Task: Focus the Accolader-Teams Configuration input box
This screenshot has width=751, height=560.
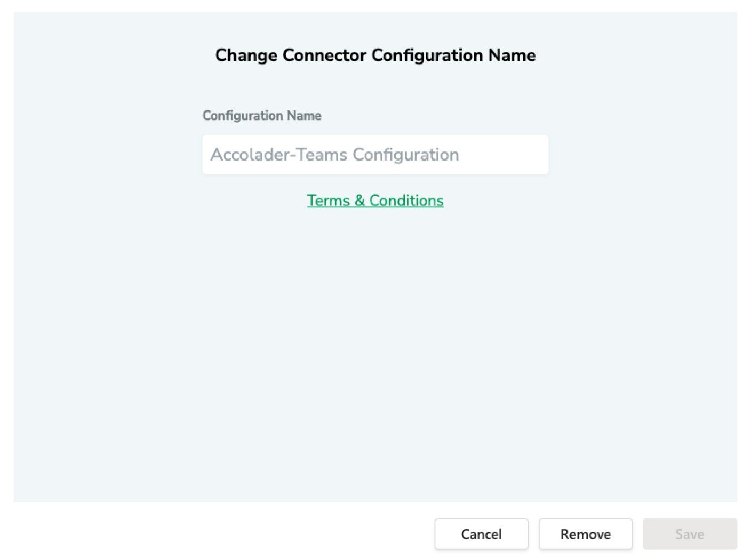Action: tap(375, 155)
